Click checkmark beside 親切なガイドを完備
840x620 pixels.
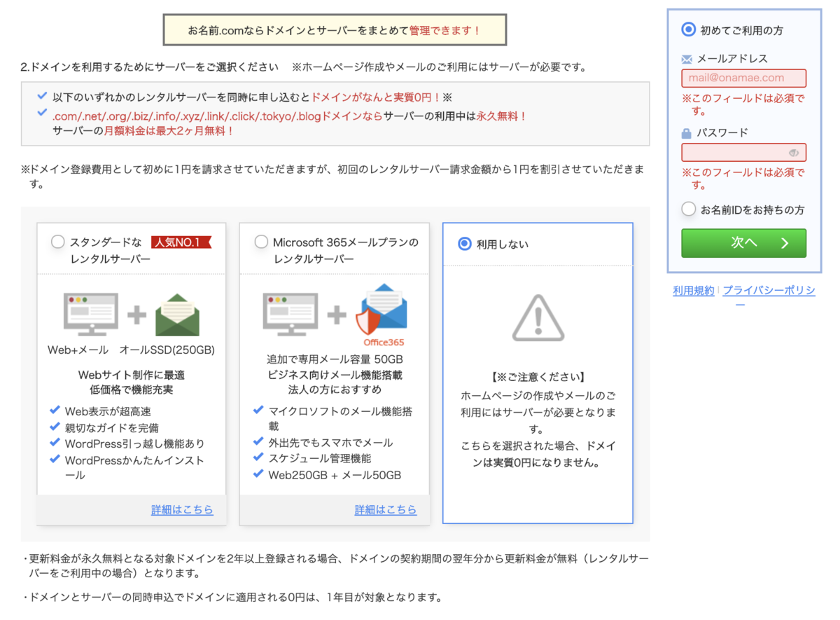click(x=55, y=427)
